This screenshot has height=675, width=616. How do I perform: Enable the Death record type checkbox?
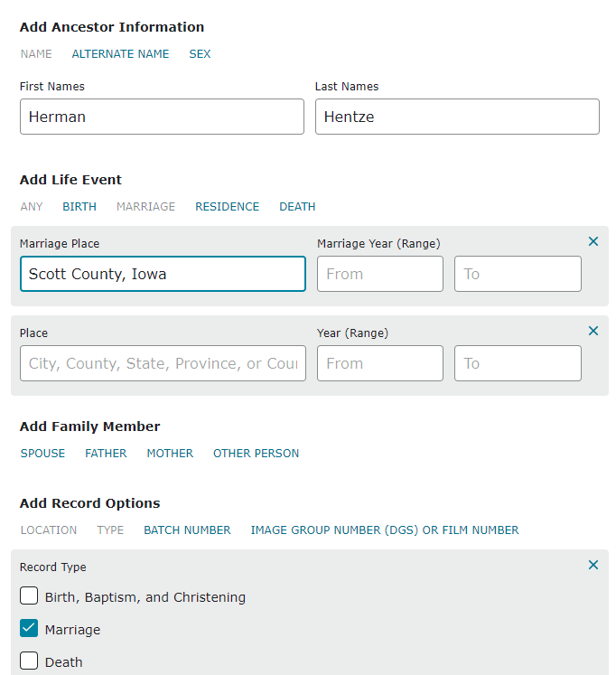(x=29, y=661)
